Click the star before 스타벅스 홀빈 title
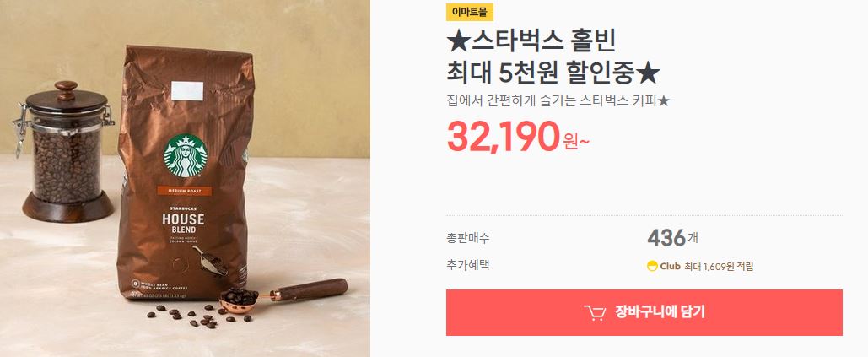The image size is (868, 357). pyautogui.click(x=458, y=41)
